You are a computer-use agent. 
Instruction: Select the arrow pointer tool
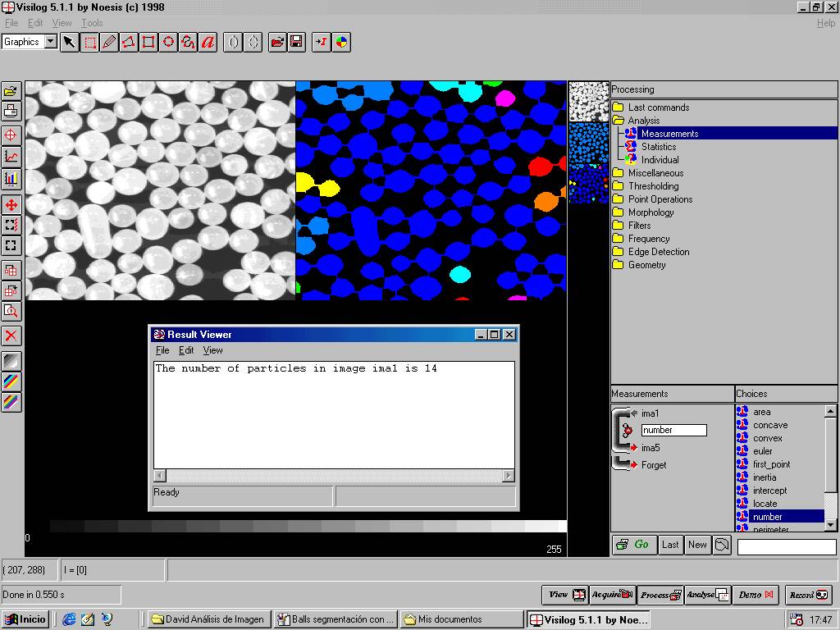[70, 42]
